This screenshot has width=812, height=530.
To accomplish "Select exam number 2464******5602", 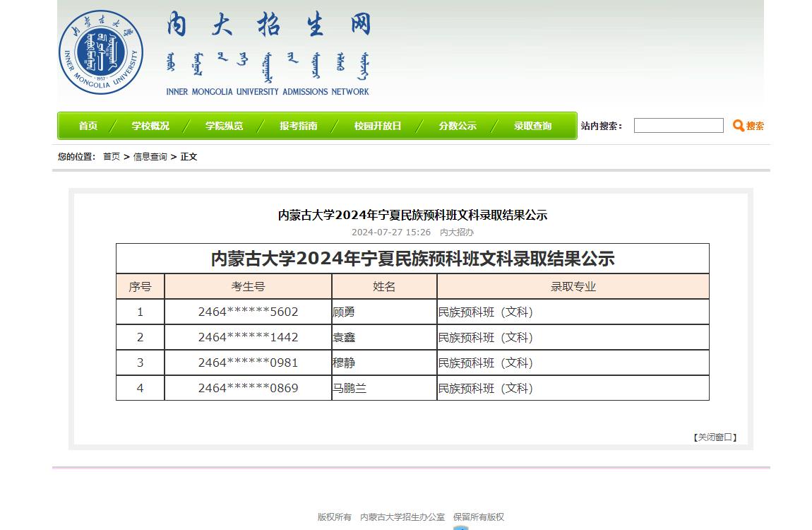I will (x=248, y=312).
